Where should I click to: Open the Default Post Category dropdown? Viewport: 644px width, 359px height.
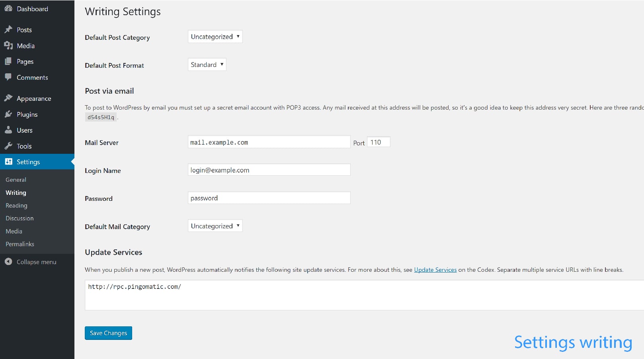pos(215,37)
